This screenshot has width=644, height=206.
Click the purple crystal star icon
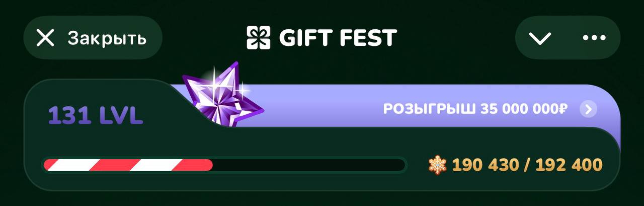point(222,95)
